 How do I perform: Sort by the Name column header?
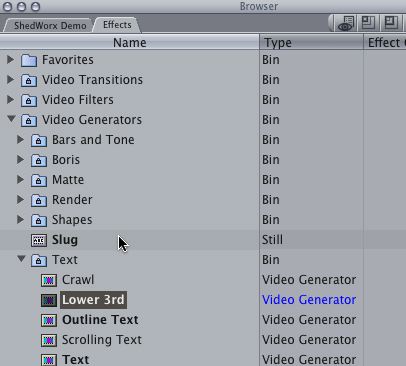[x=129, y=42]
